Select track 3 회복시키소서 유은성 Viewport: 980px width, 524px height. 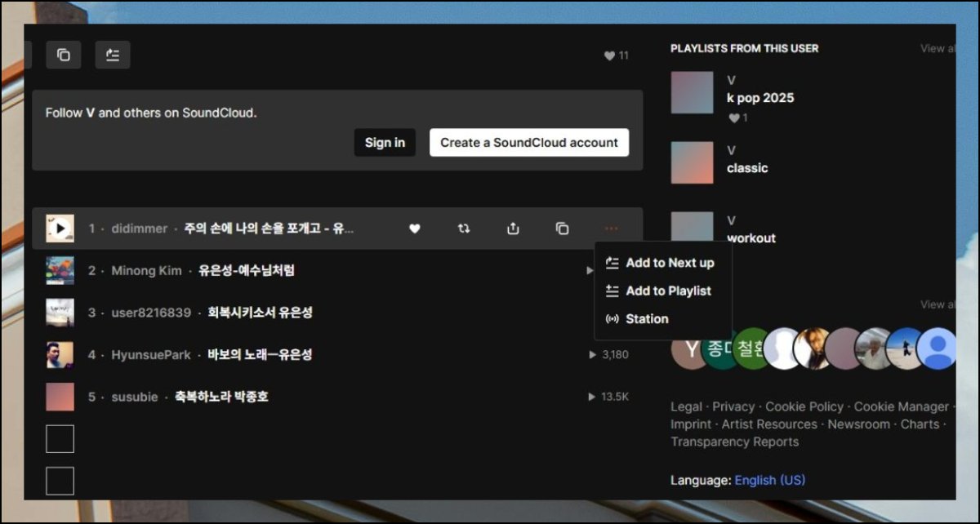point(260,313)
